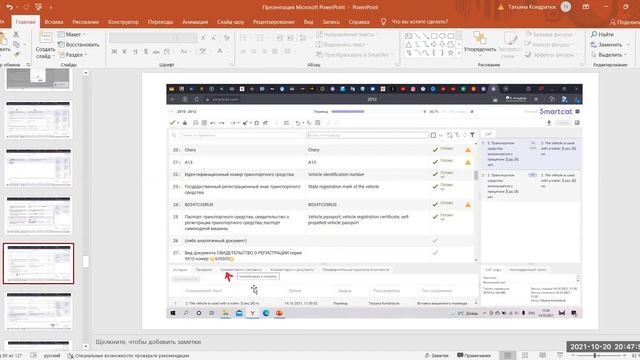Viewport: 640px width, 360px height.
Task: Open the Конструктор ribbon tab
Action: click(x=123, y=22)
